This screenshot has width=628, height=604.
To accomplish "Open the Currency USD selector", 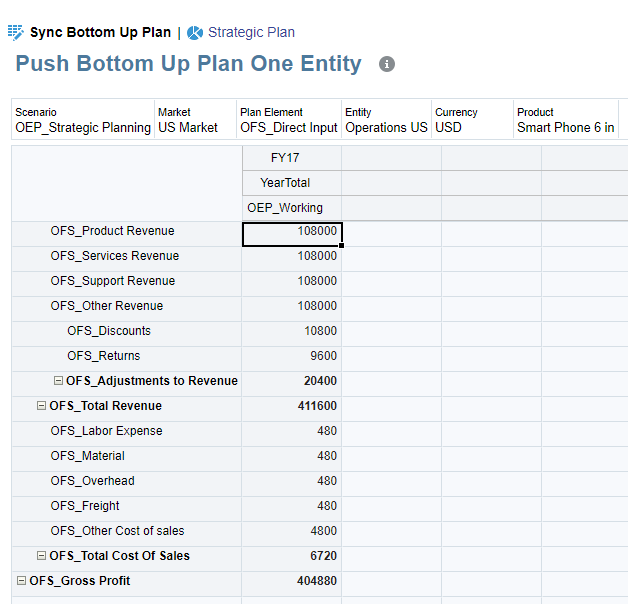I will tap(472, 120).
